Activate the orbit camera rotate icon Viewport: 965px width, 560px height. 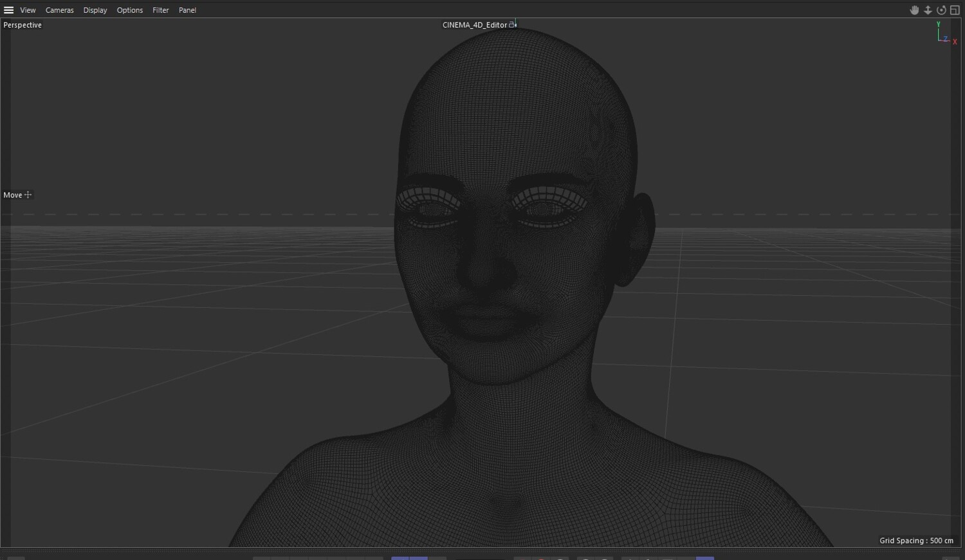coord(941,10)
